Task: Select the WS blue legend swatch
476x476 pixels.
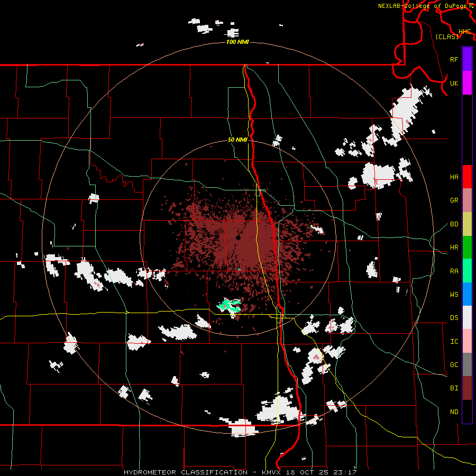Action: (467, 294)
